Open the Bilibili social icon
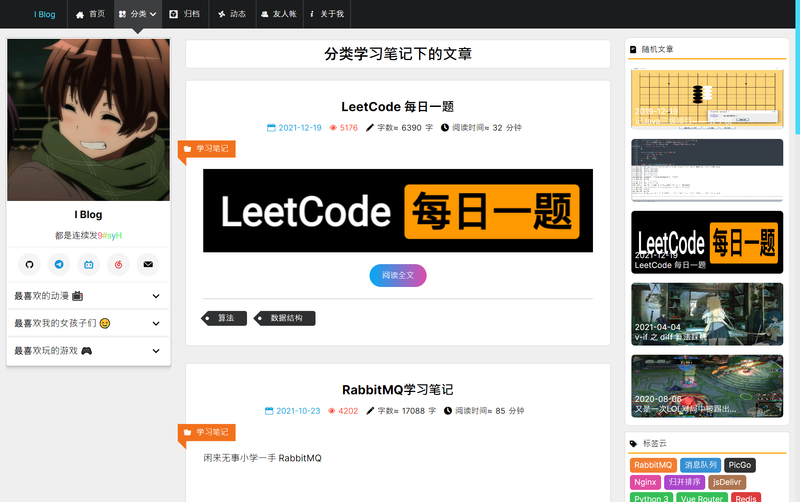The image size is (800, 502). 89,264
